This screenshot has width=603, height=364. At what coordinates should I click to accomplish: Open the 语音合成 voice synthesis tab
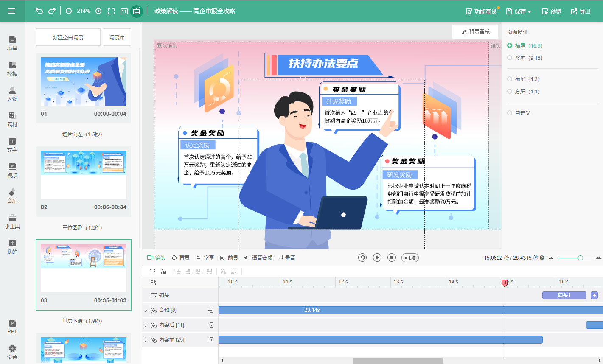click(258, 258)
